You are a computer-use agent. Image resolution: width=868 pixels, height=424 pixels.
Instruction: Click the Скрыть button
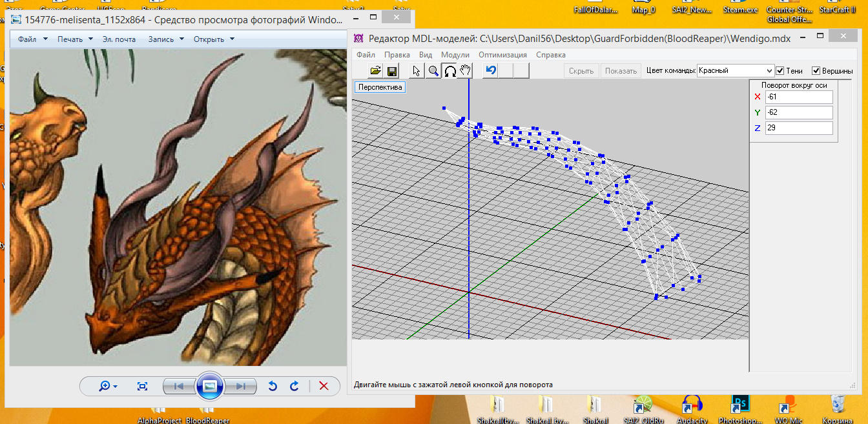tap(581, 71)
